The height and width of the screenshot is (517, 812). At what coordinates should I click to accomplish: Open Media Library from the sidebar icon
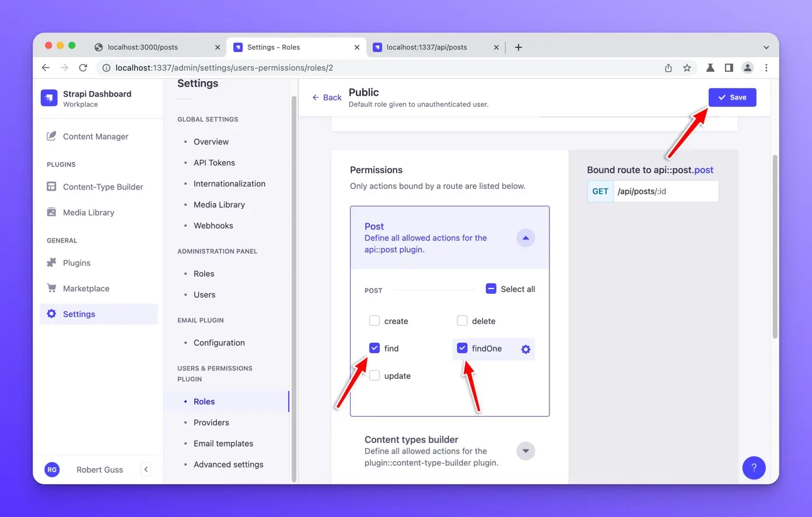pyautogui.click(x=51, y=212)
